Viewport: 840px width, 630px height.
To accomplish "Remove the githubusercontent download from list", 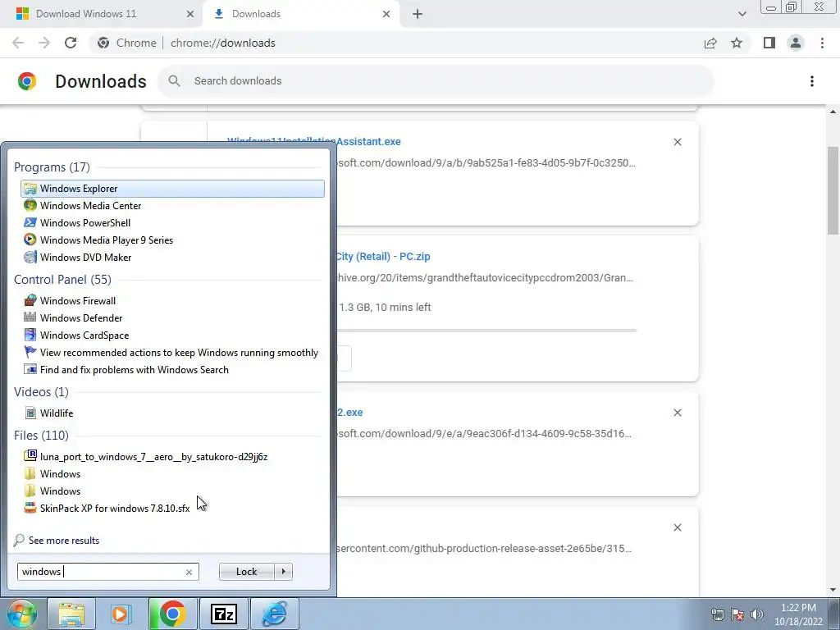I will (677, 527).
